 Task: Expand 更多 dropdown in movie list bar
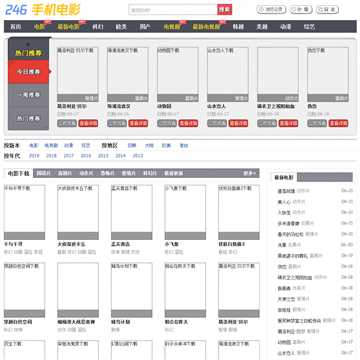(250, 173)
